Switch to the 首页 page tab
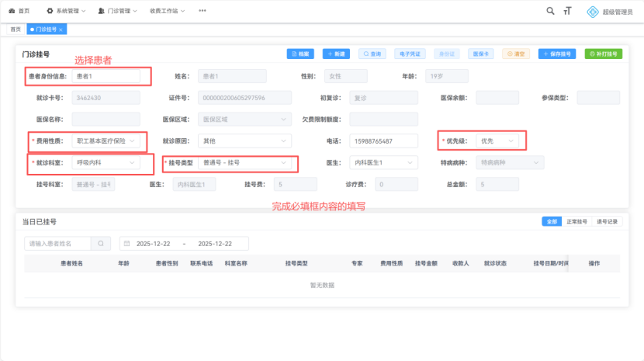This screenshot has height=361, width=644. click(x=16, y=30)
